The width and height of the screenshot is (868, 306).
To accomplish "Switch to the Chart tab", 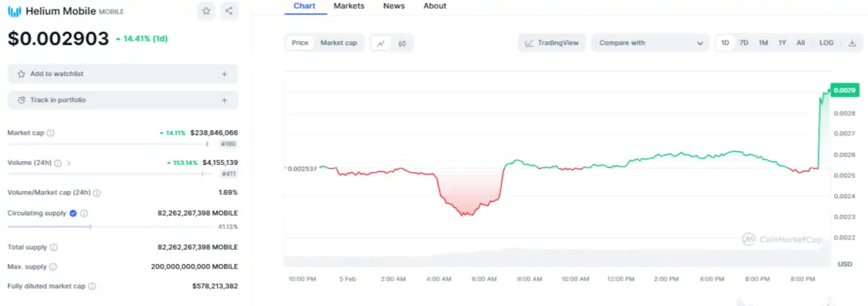I will point(304,6).
